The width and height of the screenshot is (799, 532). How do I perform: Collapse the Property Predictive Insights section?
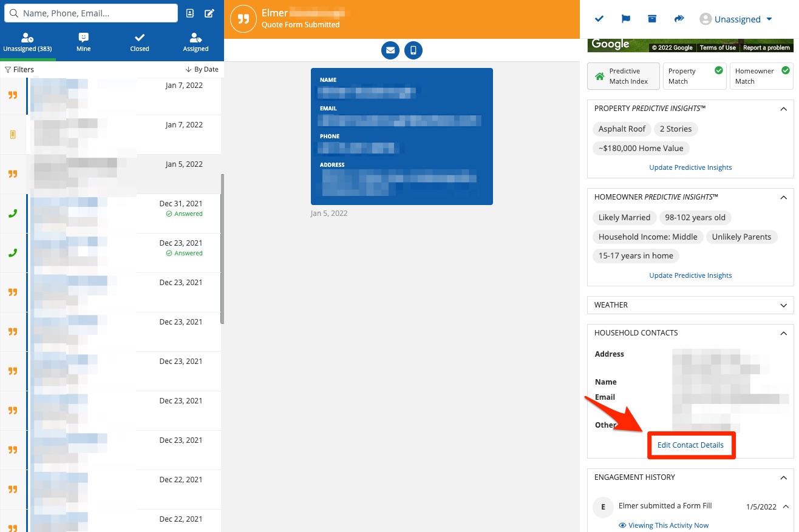783,109
